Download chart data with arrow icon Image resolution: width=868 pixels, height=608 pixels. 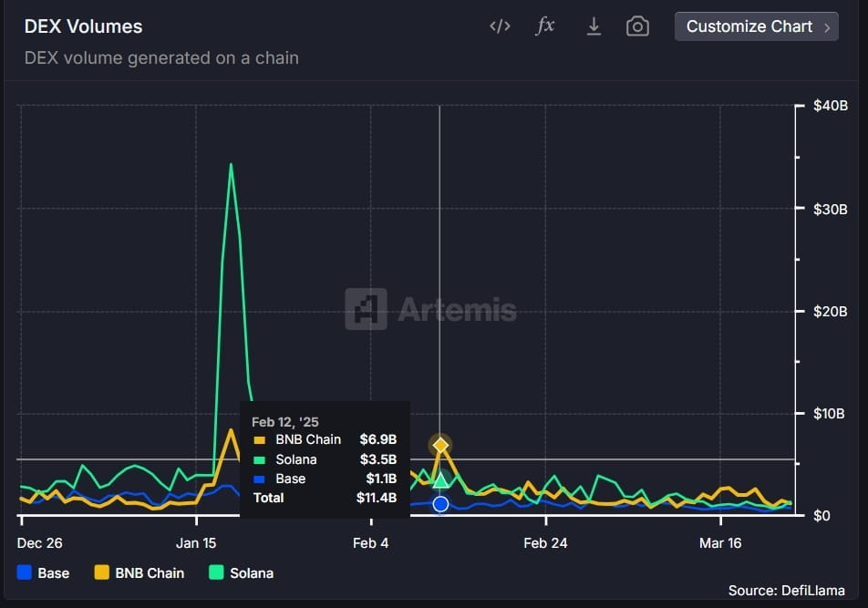pos(594,26)
